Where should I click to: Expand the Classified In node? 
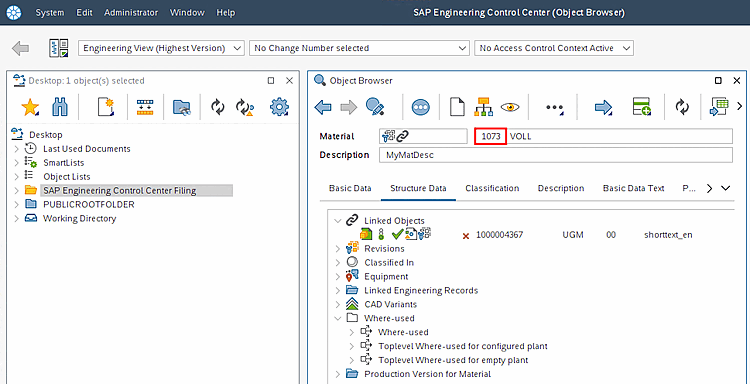[x=338, y=263]
